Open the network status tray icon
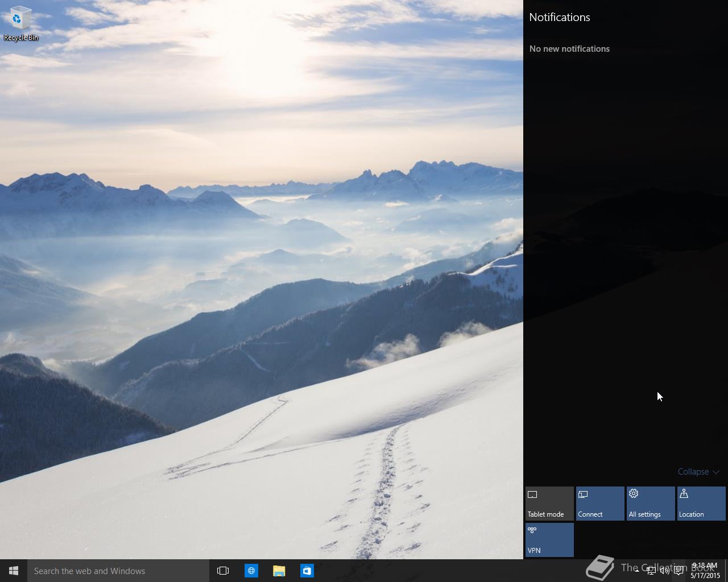728x582 pixels. point(651,571)
